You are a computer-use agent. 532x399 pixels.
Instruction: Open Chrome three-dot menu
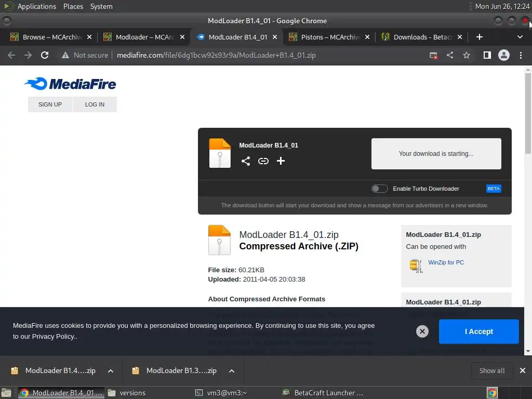click(x=521, y=55)
